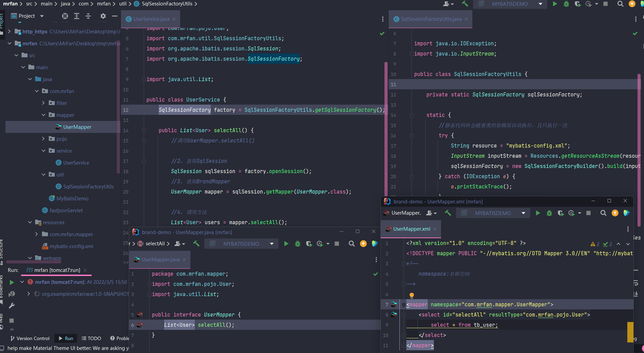
Task: Open Version Control tool window
Action: point(30,338)
